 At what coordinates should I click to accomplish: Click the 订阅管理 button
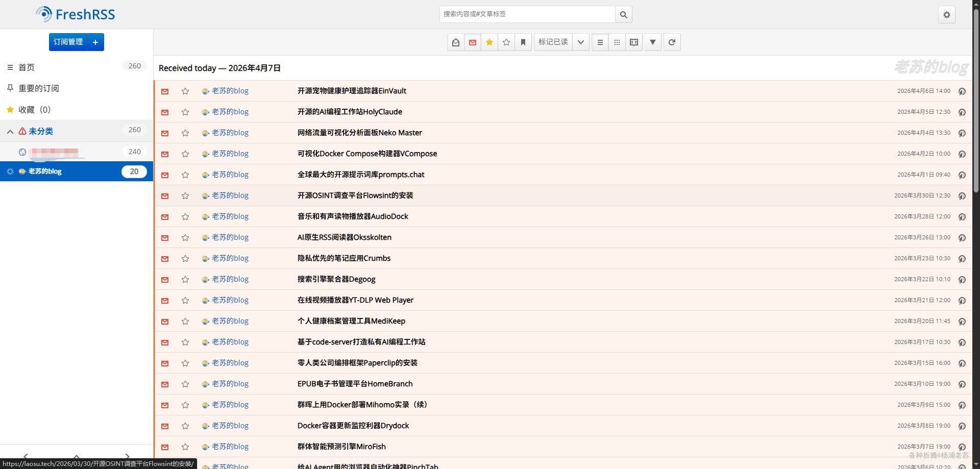[x=68, y=42]
